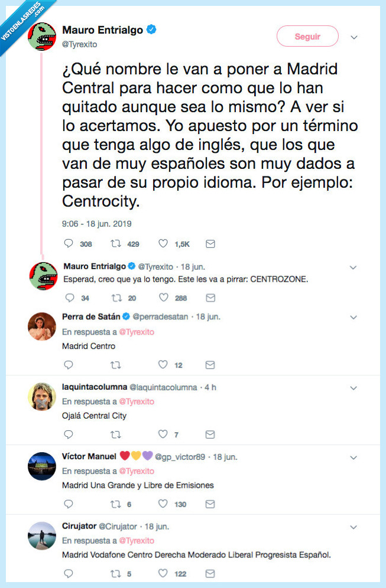The height and width of the screenshot is (588, 386).
Task: Expand options for Perra de Satán's reply
Action: (x=353, y=317)
